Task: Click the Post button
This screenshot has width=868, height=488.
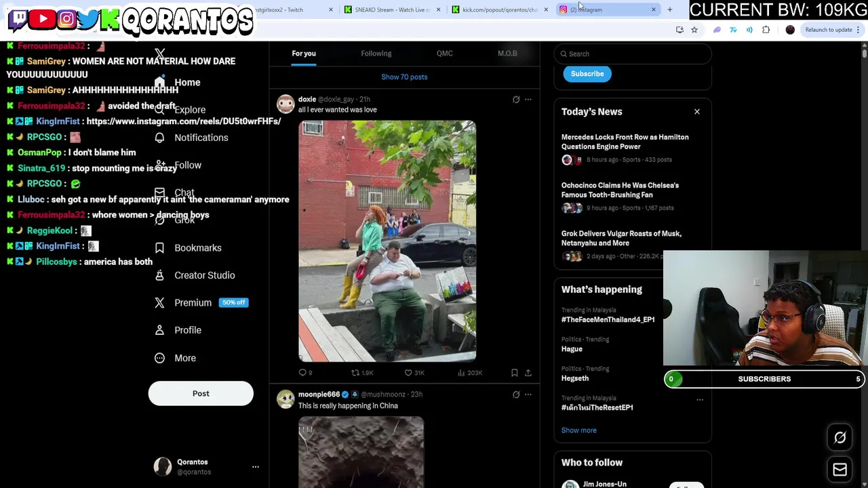Action: tap(201, 394)
